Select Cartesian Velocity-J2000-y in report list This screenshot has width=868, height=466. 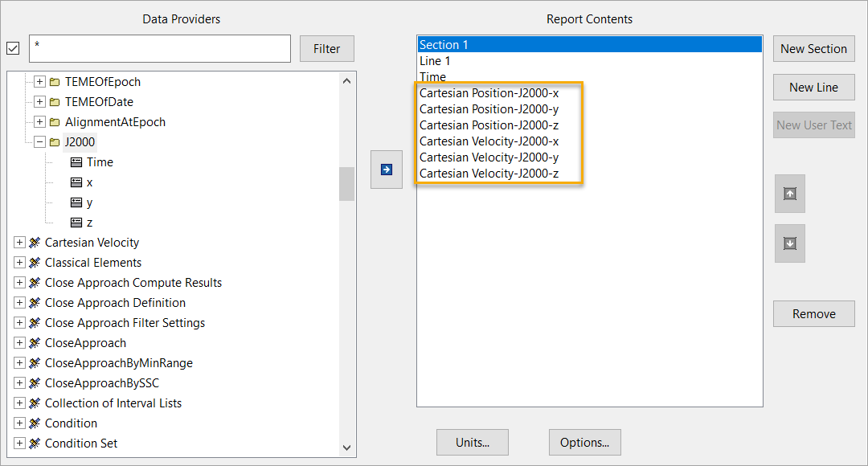click(489, 157)
